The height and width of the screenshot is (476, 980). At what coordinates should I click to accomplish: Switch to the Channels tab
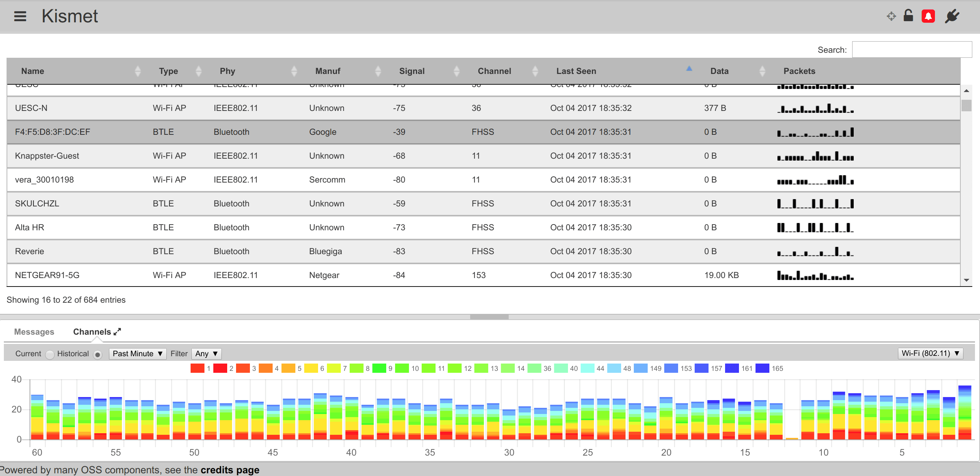(x=92, y=332)
